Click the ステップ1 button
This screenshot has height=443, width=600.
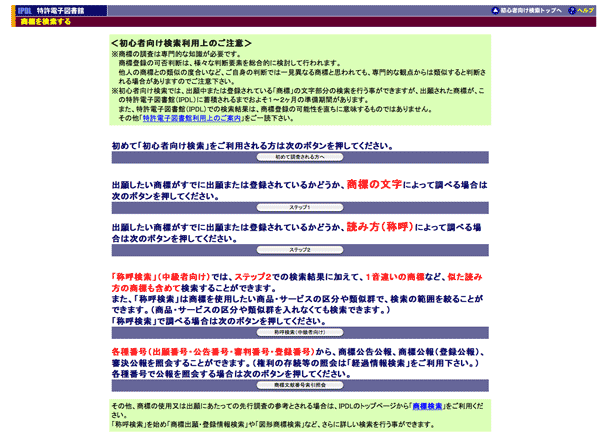pyautogui.click(x=300, y=207)
